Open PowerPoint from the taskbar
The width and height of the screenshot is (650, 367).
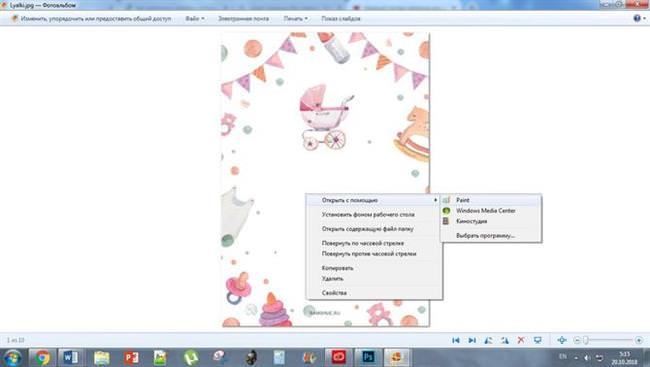tap(131, 357)
